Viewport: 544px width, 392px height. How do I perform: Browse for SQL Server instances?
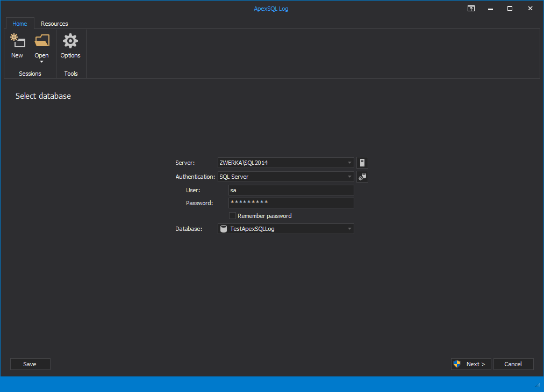362,163
